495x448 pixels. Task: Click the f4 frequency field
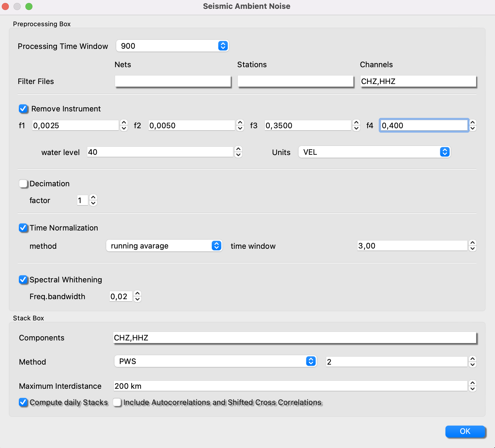click(x=424, y=126)
